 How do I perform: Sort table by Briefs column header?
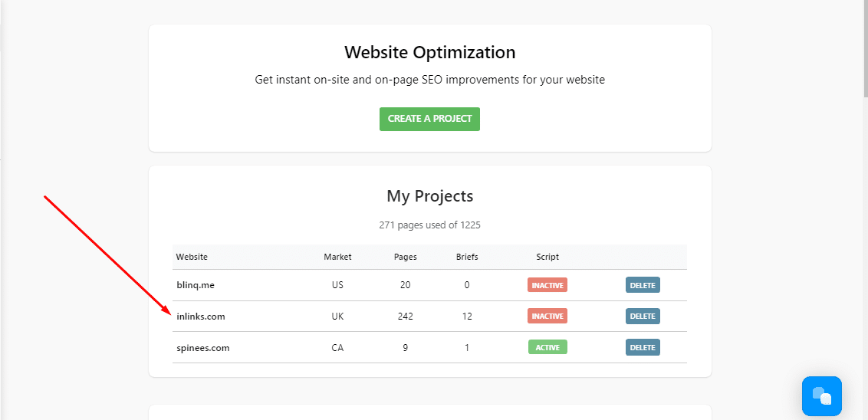[x=467, y=257]
